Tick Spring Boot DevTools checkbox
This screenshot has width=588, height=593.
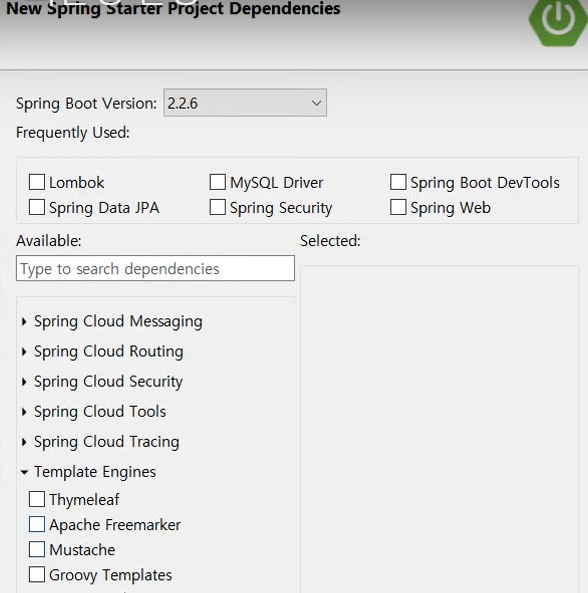point(398,182)
